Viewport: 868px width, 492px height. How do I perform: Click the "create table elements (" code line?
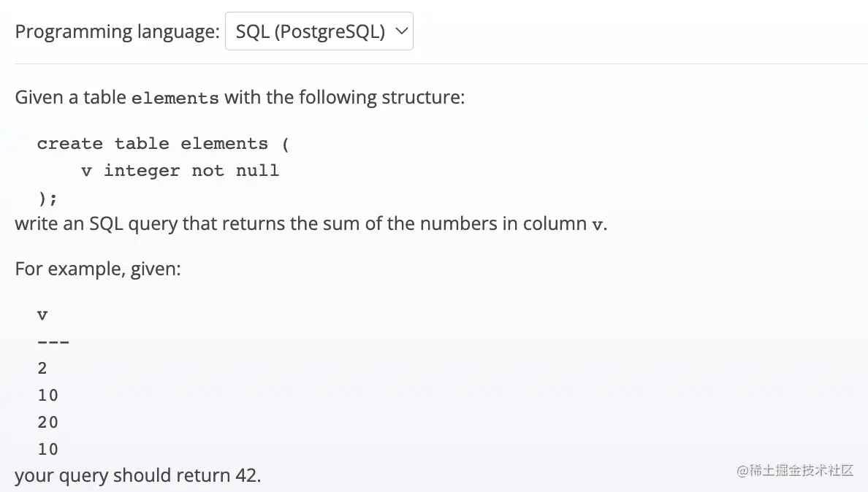click(163, 144)
